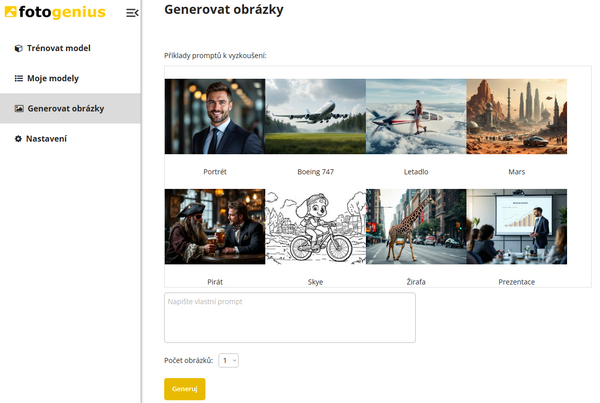Image resolution: width=600 pixels, height=403 pixels.
Task: Click the fotogenius logo
Action: (x=55, y=12)
